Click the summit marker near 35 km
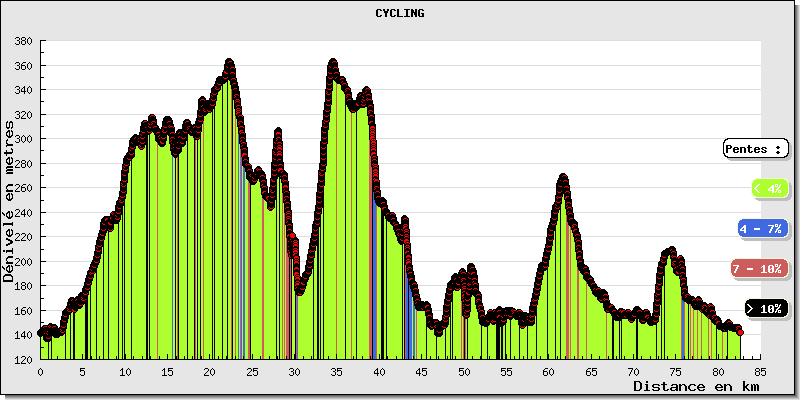800x400 pixels. tap(333, 63)
